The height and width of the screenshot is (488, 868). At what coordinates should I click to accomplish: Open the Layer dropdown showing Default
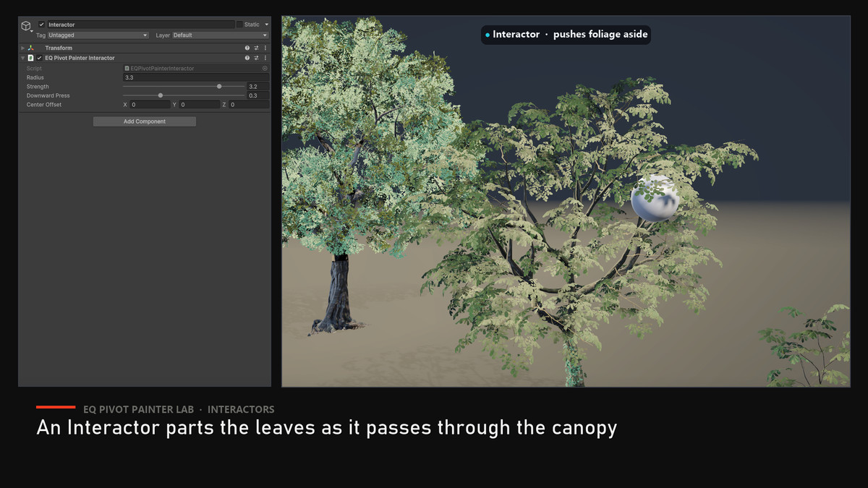[220, 35]
